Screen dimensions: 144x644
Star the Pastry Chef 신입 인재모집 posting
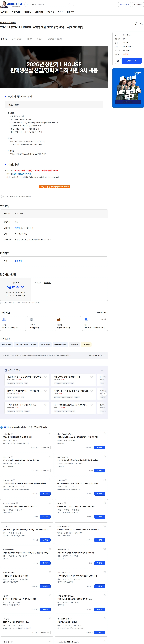tap(105, 433)
